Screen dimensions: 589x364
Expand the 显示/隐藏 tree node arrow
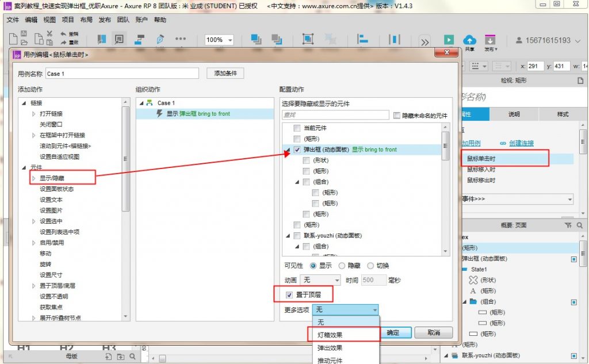[x=34, y=178]
